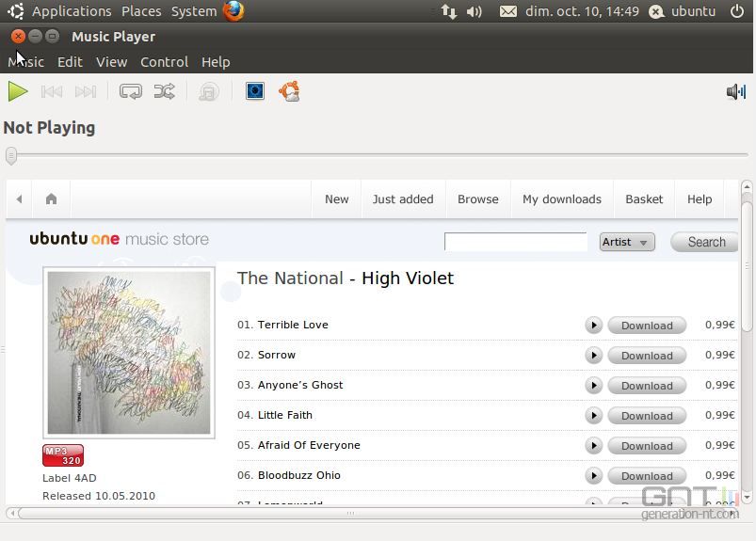
Task: Focus the store search text field
Action: (515, 242)
